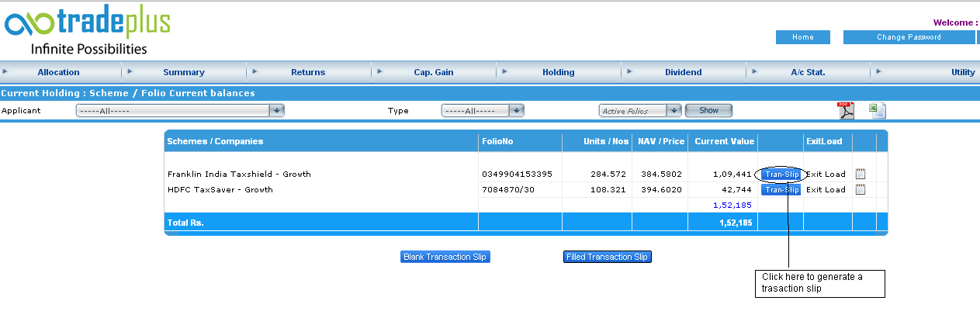Image resolution: width=980 pixels, height=318 pixels.
Task: View Exit Load for HDFC TaxSaver
Action: [x=826, y=189]
